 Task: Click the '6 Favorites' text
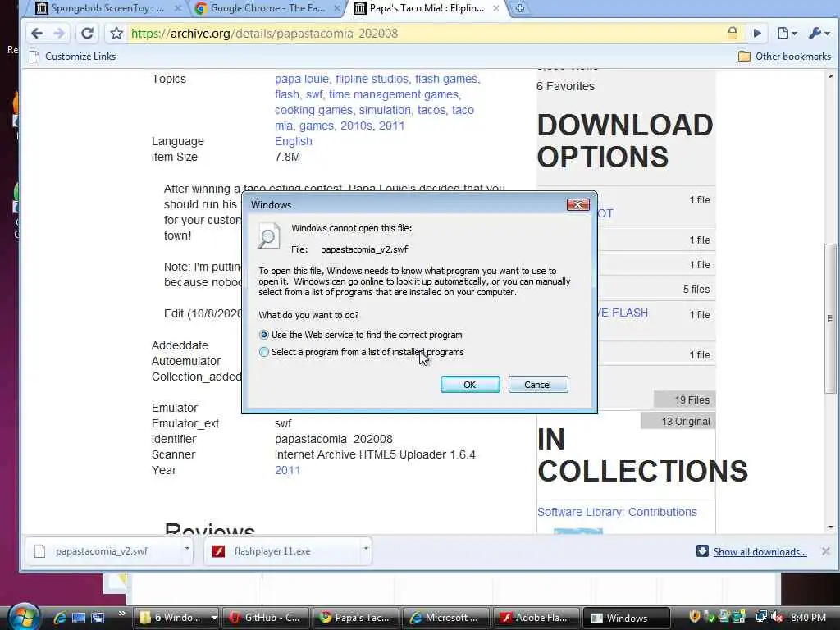565,86
